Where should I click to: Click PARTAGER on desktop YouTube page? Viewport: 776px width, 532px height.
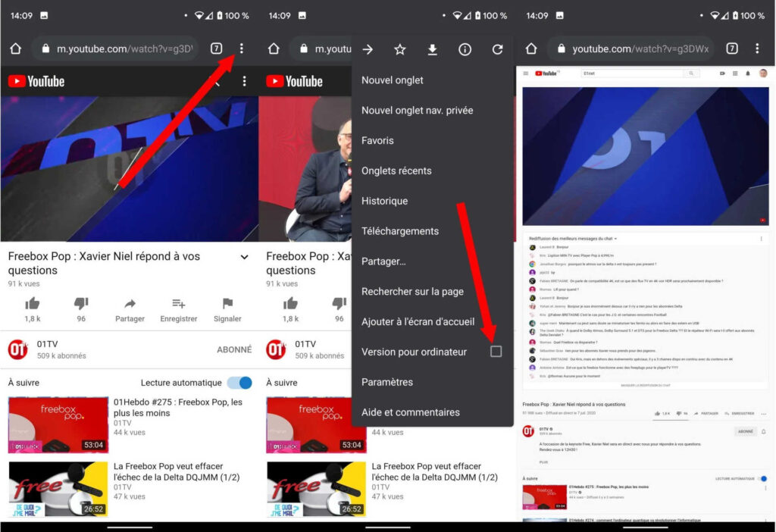point(706,413)
